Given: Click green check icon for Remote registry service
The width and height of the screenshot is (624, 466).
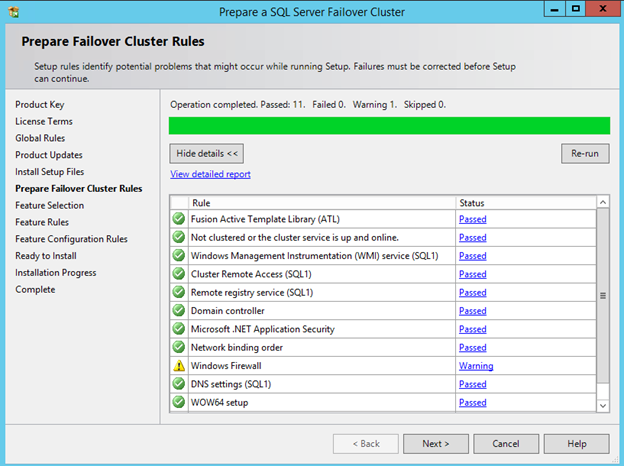Looking at the screenshot, I should pyautogui.click(x=179, y=292).
